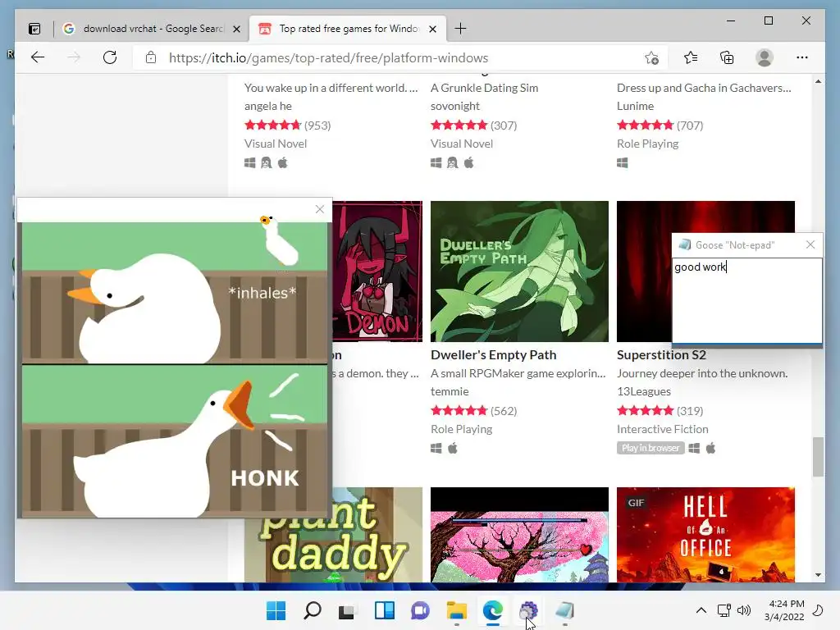Viewport: 840px width, 630px height.
Task: Open the Dweller's Empty Path title link
Action: [x=493, y=354]
